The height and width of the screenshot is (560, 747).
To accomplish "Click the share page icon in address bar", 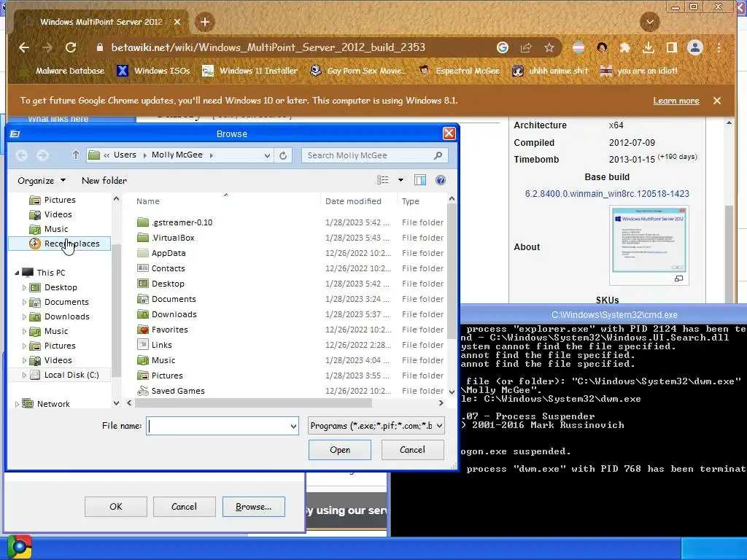I will coord(525,47).
